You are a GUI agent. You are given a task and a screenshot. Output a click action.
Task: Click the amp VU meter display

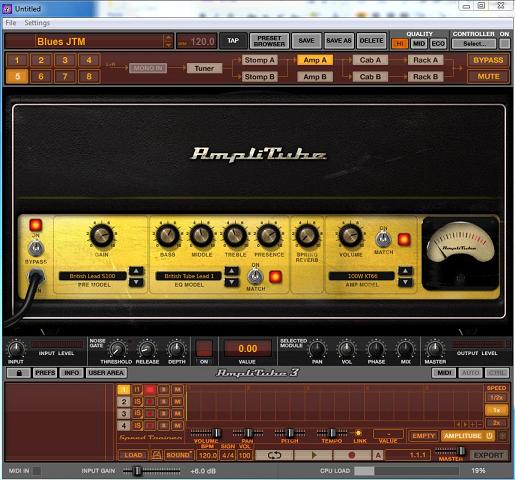pyautogui.click(x=460, y=253)
